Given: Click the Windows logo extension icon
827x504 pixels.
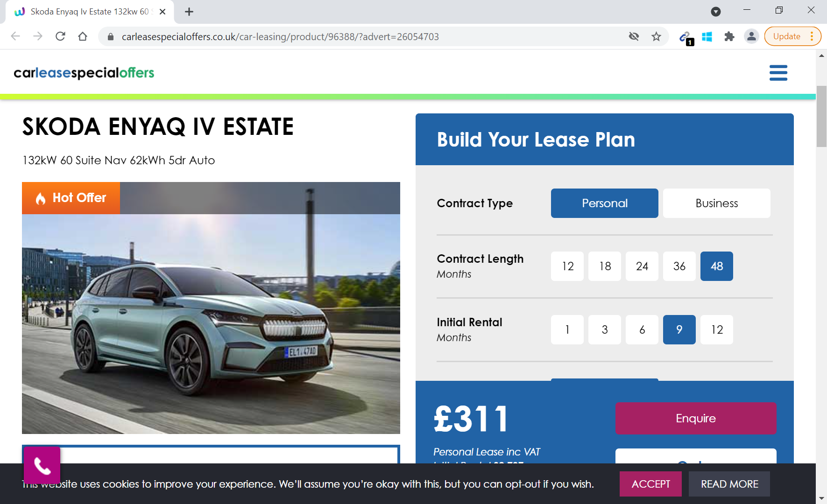Looking at the screenshot, I should tap(707, 36).
